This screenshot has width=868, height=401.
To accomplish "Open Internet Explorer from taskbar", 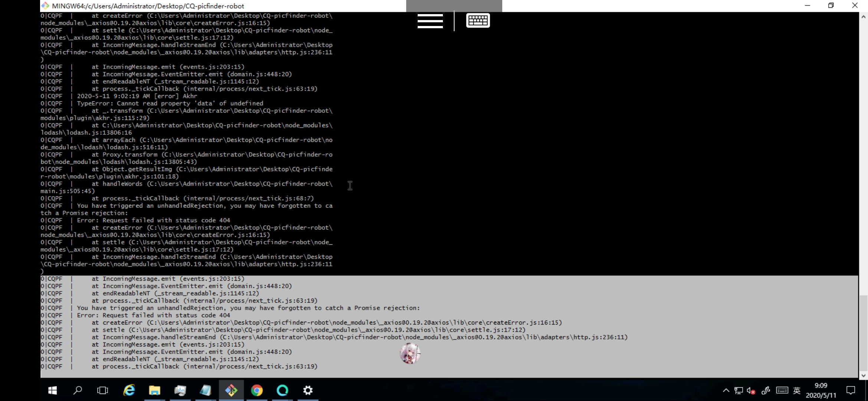I will (x=129, y=391).
